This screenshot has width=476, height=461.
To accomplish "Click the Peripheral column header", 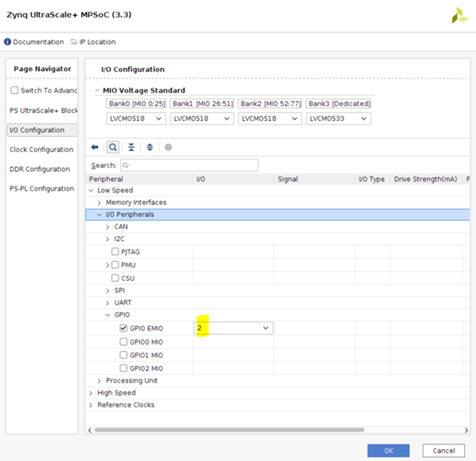I will point(139,179).
